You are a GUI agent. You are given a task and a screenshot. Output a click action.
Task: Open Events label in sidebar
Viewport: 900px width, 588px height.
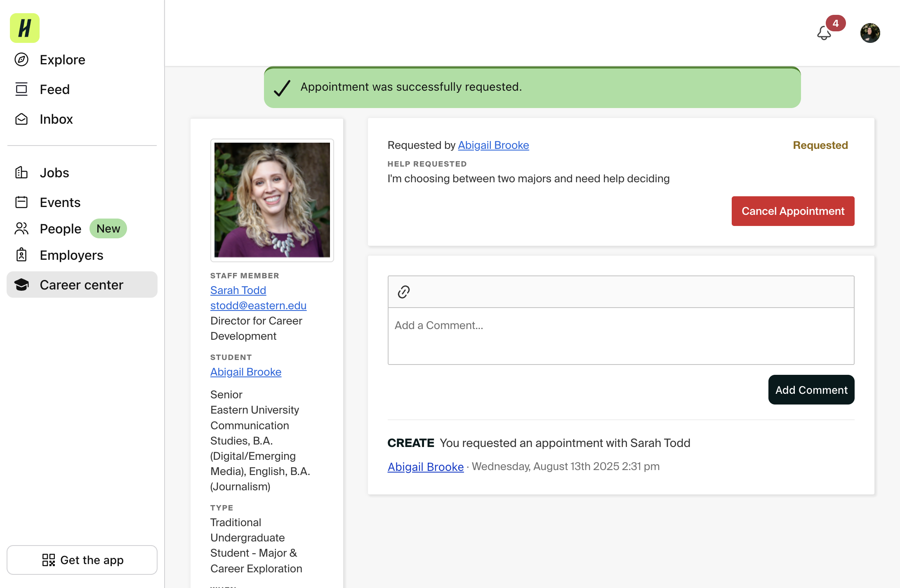pos(60,202)
